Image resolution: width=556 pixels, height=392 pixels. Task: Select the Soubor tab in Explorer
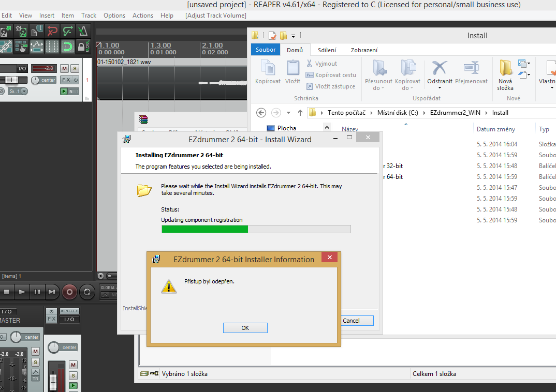click(x=266, y=50)
